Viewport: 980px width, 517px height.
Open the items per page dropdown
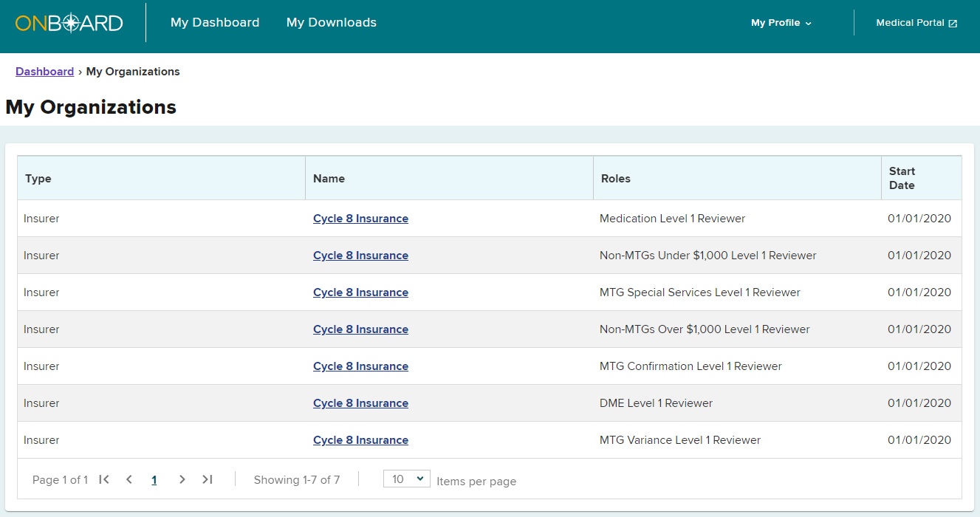406,479
